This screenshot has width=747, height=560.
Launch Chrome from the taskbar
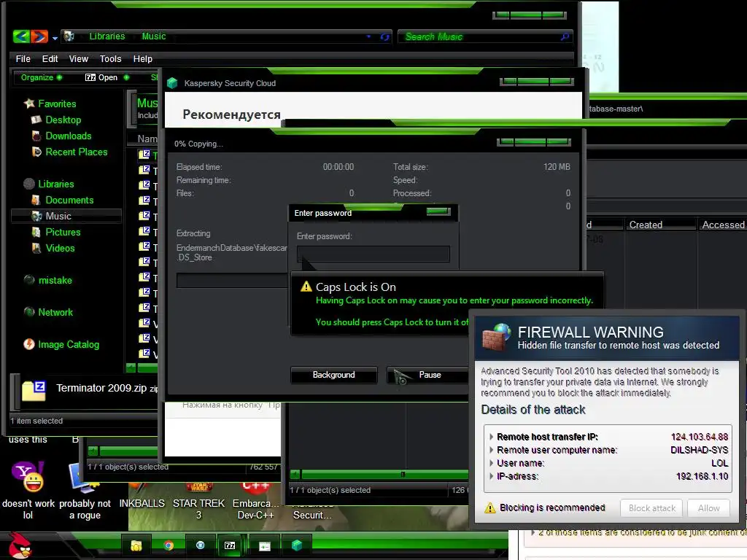[169, 545]
